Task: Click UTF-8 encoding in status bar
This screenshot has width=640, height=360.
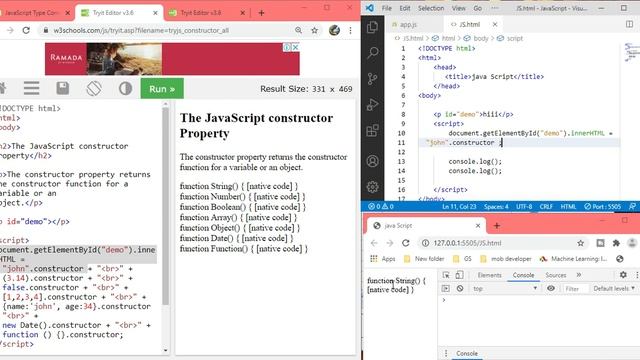Action: coord(524,207)
